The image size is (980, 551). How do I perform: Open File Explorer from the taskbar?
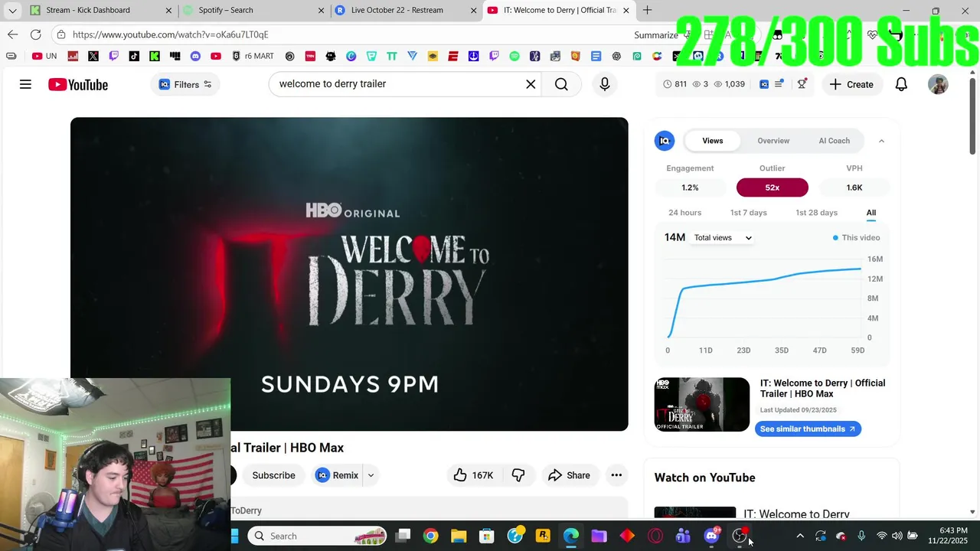tap(459, 536)
